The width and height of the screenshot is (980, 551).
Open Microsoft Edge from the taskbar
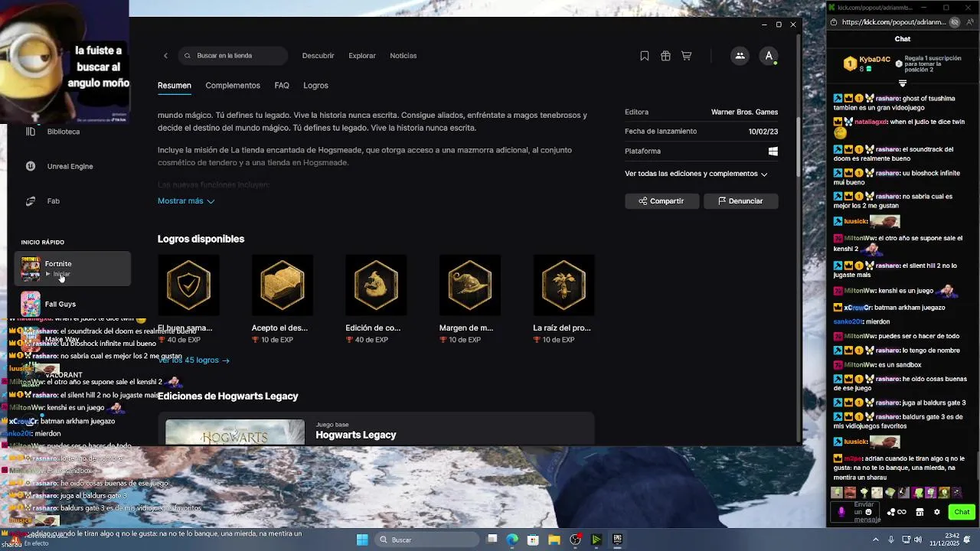pyautogui.click(x=512, y=540)
